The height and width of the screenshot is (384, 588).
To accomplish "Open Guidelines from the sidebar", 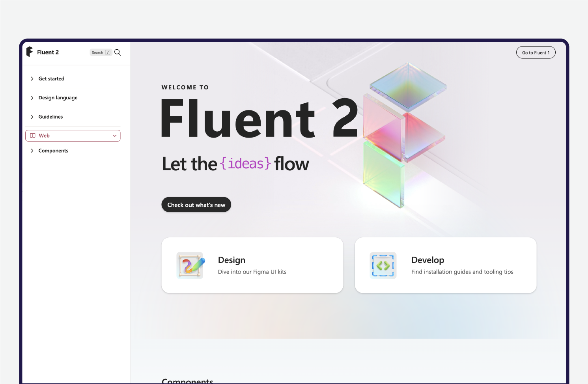I will [x=50, y=117].
